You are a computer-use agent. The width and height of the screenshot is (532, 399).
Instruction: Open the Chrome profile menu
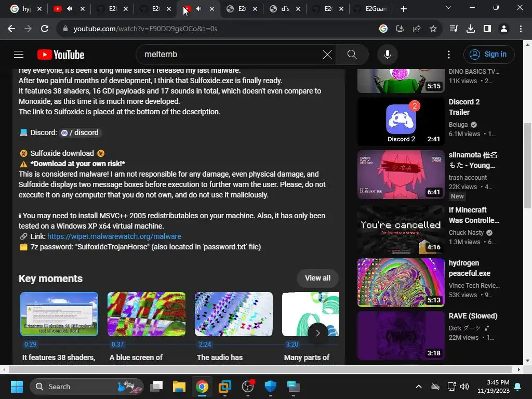[504, 29]
